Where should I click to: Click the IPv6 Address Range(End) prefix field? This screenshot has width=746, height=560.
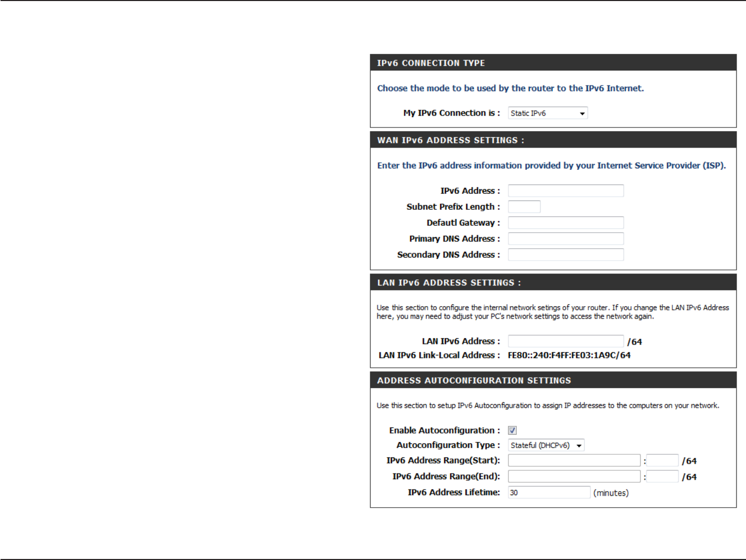pyautogui.click(x=574, y=477)
